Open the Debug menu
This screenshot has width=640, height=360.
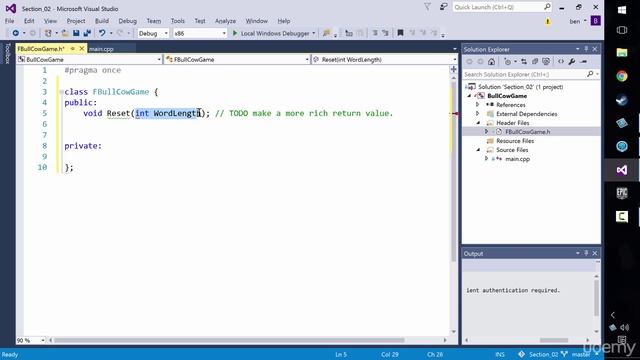127,21
